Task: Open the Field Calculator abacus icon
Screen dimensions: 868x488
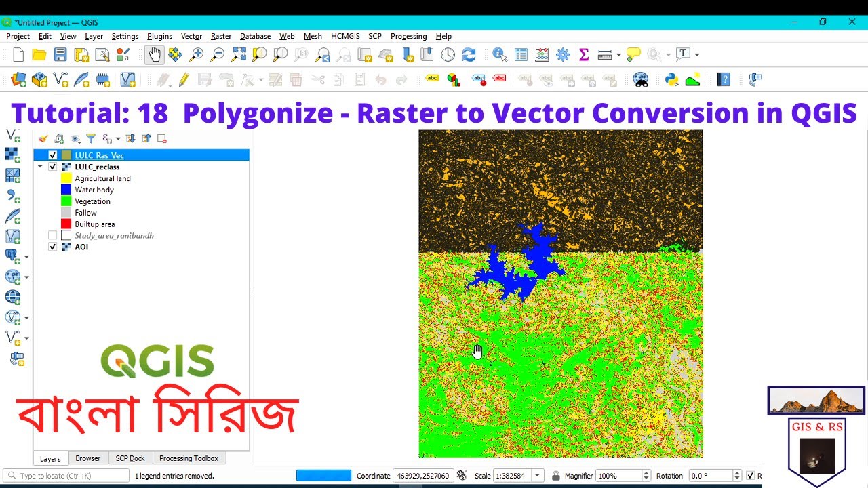Action: click(542, 55)
